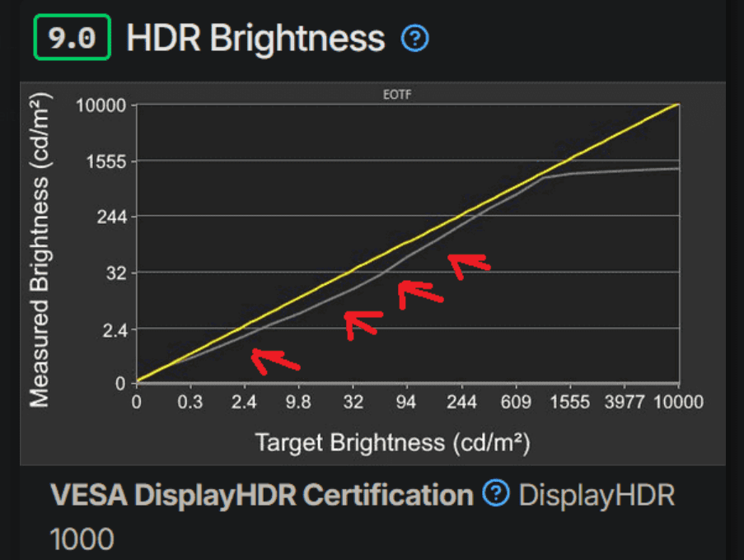The width and height of the screenshot is (744, 560).
Task: Select the 9.0 score badge
Action: pos(72,36)
